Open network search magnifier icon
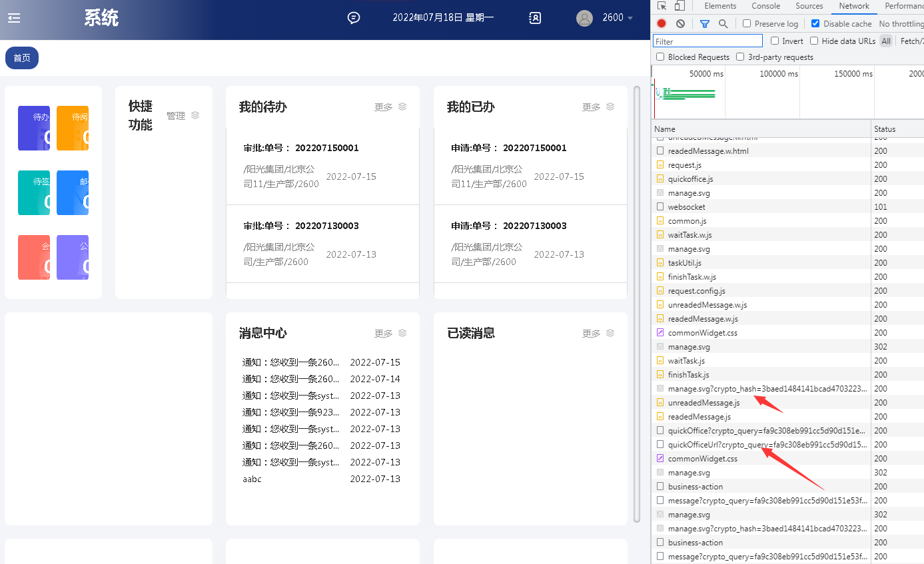The height and width of the screenshot is (564, 924). [x=723, y=23]
